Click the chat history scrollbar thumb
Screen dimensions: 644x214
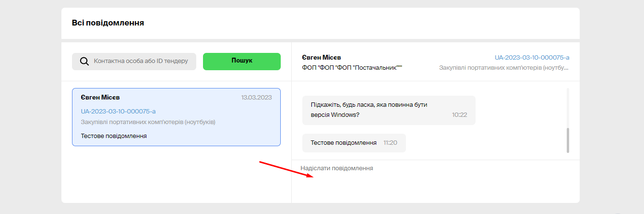point(568,140)
